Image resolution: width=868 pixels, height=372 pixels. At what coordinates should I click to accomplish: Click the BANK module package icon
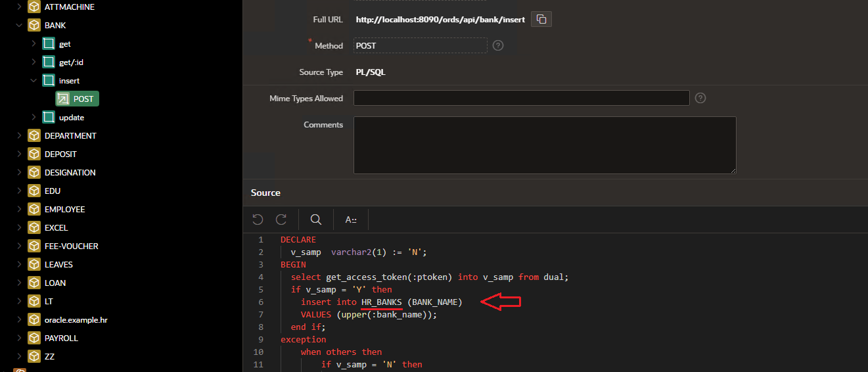click(x=34, y=26)
